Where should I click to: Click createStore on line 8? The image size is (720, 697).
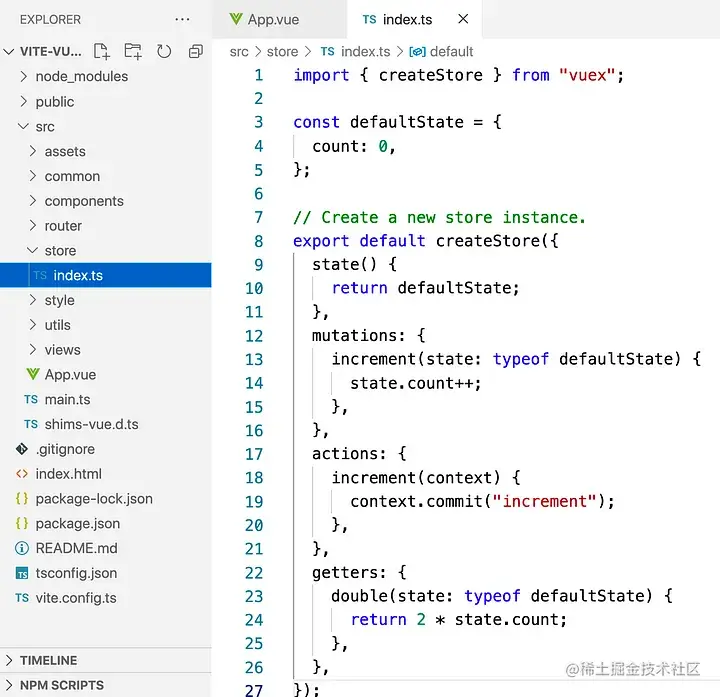point(487,241)
